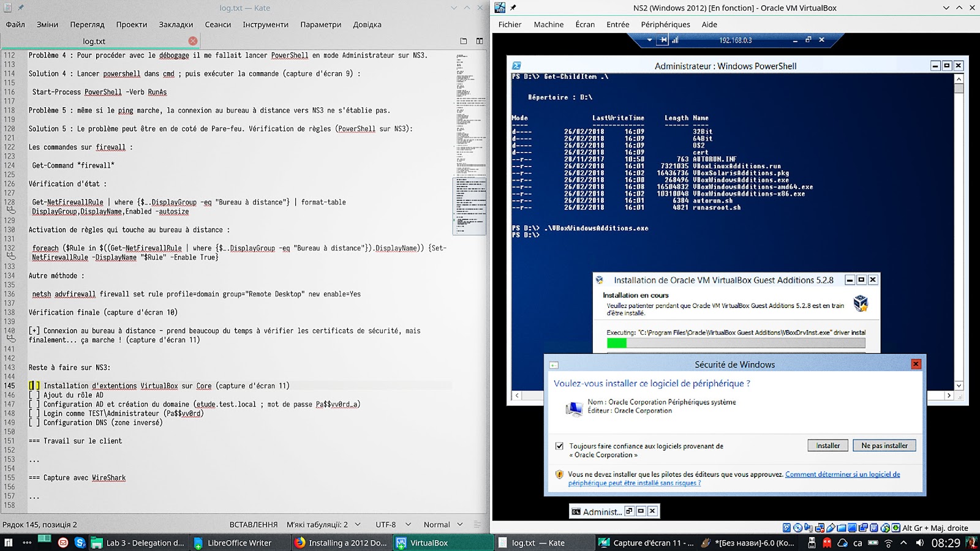The width and height of the screenshot is (980, 551).
Task: Uncheck 'Toujours faire confiance' to Oracle Corporation
Action: tap(559, 446)
